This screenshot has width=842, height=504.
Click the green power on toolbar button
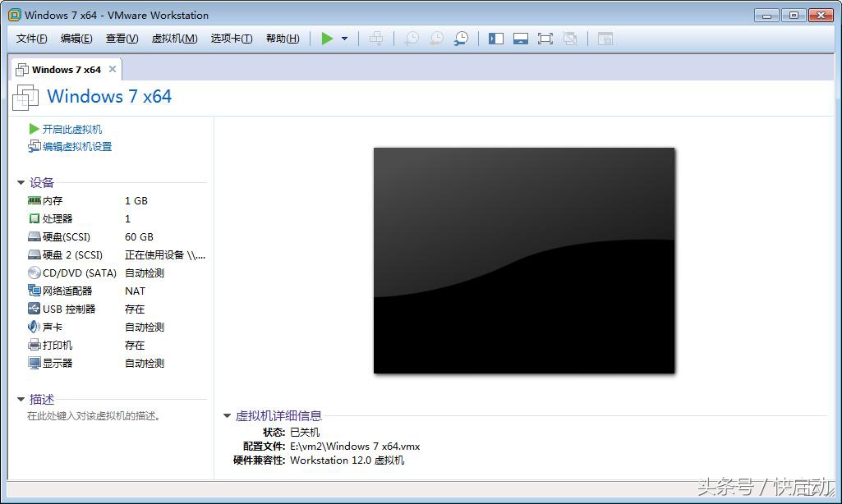tap(327, 39)
